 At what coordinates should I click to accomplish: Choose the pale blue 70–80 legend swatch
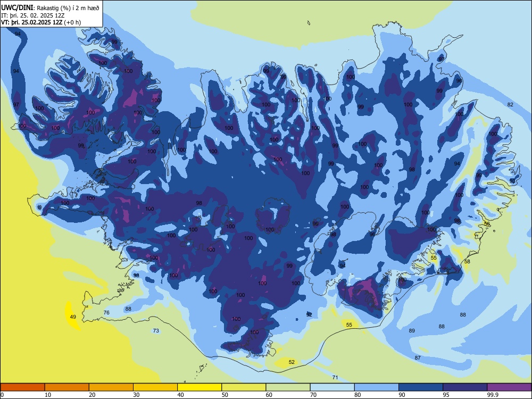click(332, 387)
